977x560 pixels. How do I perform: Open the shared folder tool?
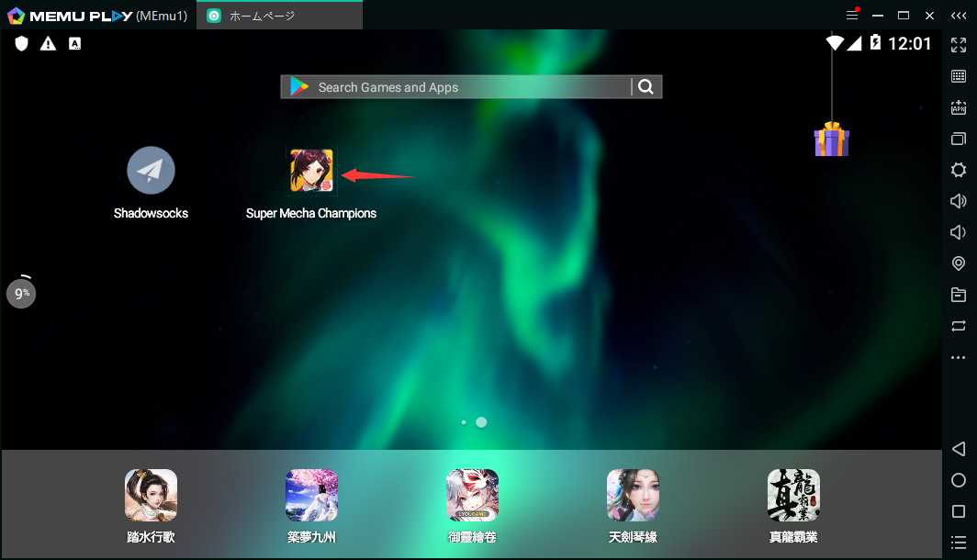pyautogui.click(x=959, y=295)
